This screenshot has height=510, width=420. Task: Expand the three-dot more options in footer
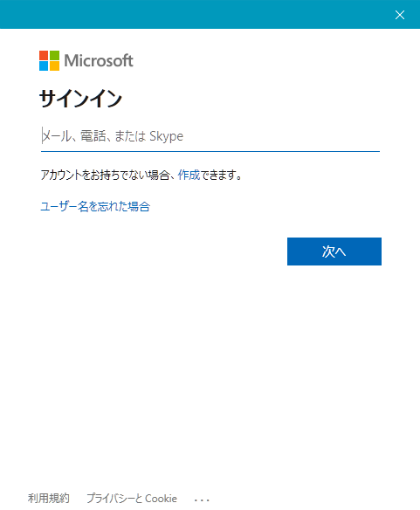202,500
